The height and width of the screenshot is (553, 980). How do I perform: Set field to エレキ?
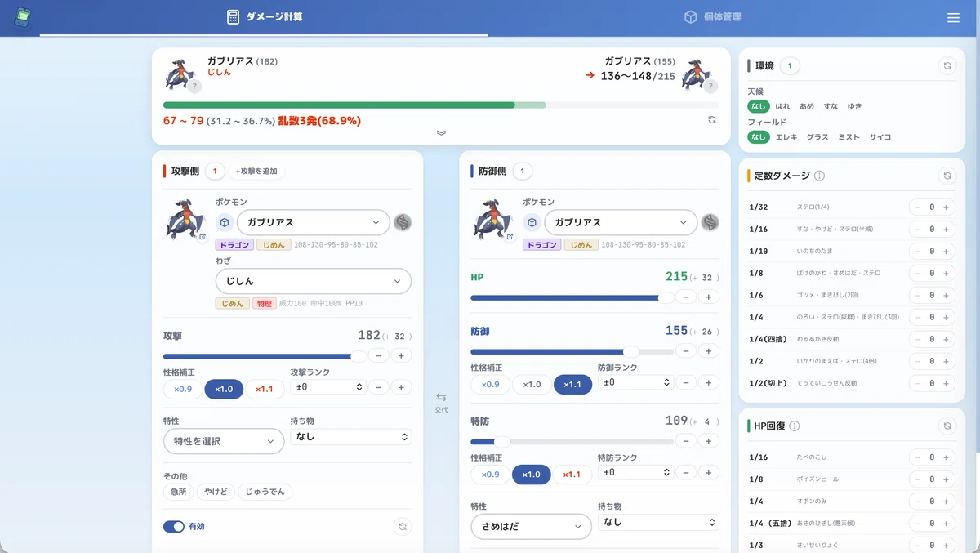(x=786, y=137)
